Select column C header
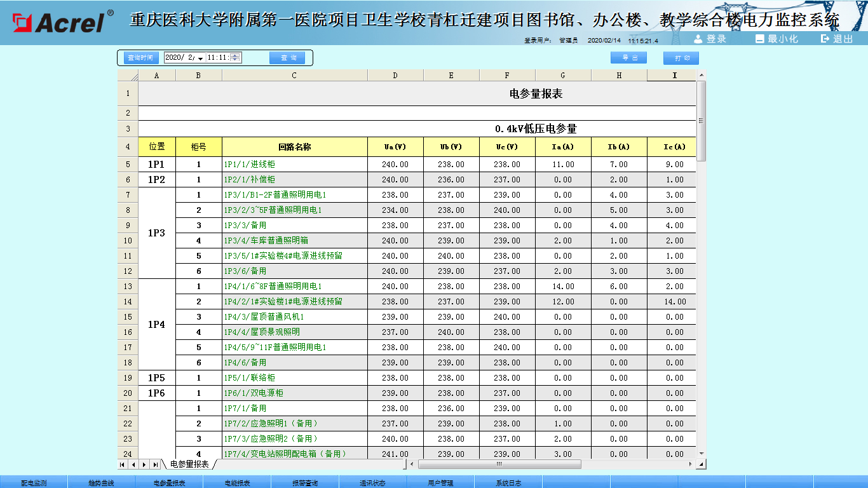 point(294,76)
